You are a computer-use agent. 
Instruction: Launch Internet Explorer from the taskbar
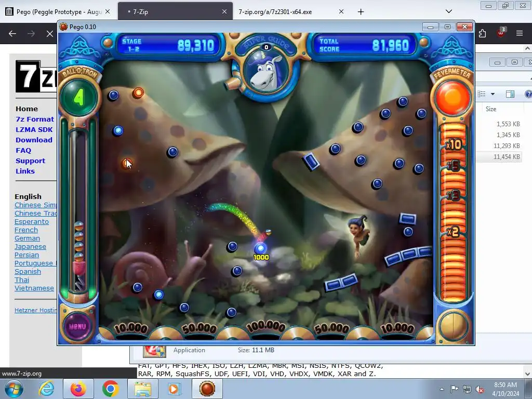[x=46, y=389]
